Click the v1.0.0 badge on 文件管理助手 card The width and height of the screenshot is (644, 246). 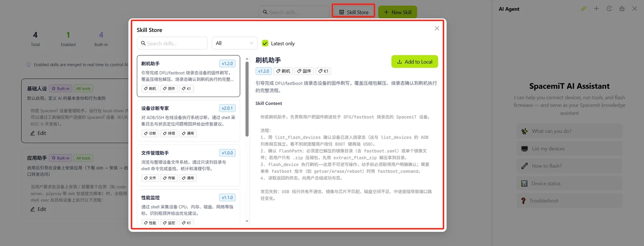(x=227, y=153)
